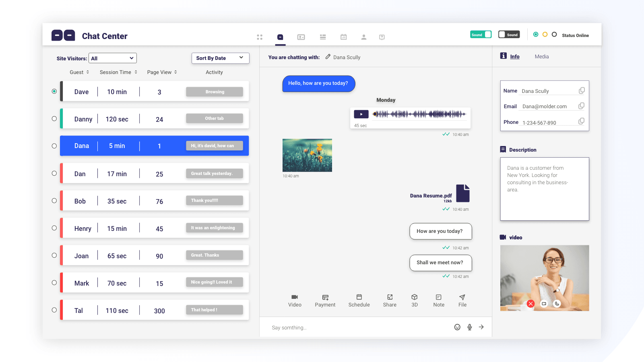The width and height of the screenshot is (644, 362).
Task: Open the 3D tool in chat toolbar
Action: pyautogui.click(x=414, y=300)
